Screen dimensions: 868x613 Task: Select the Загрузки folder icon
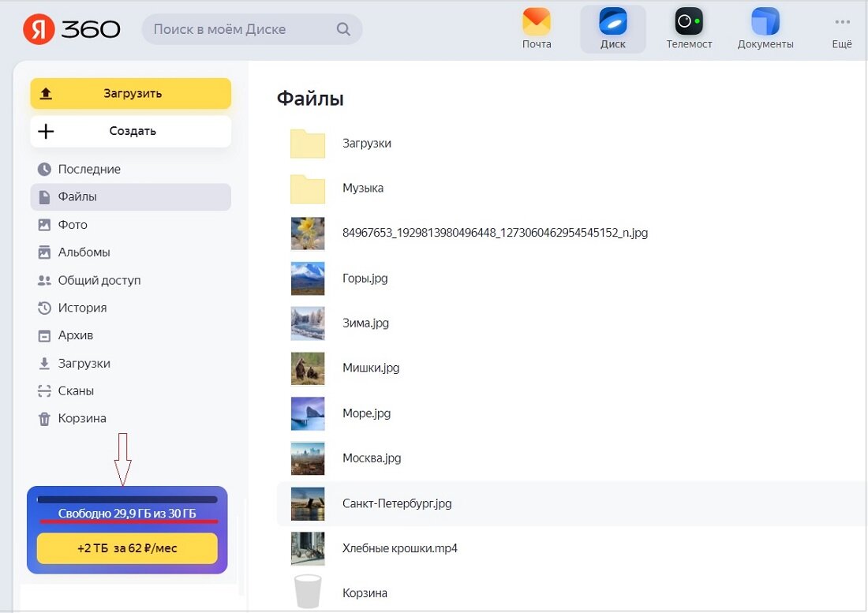coord(308,144)
